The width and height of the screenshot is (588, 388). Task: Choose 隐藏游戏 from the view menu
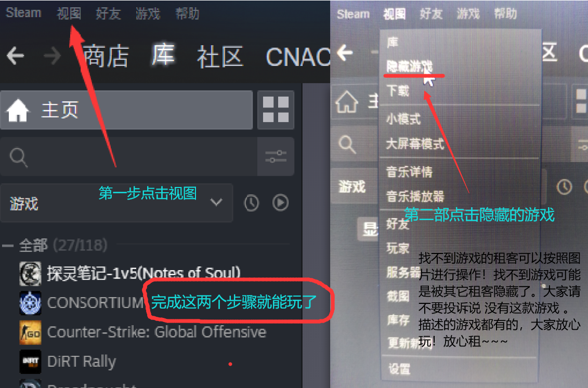(x=410, y=66)
